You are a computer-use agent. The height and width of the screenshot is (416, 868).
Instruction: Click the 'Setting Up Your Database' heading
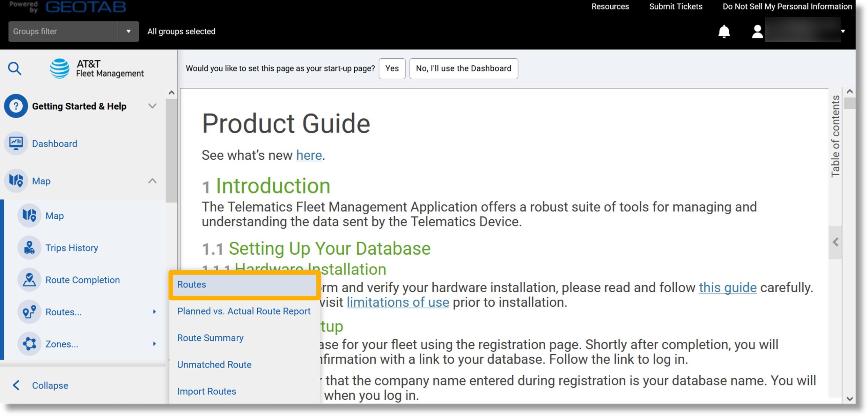[330, 249]
